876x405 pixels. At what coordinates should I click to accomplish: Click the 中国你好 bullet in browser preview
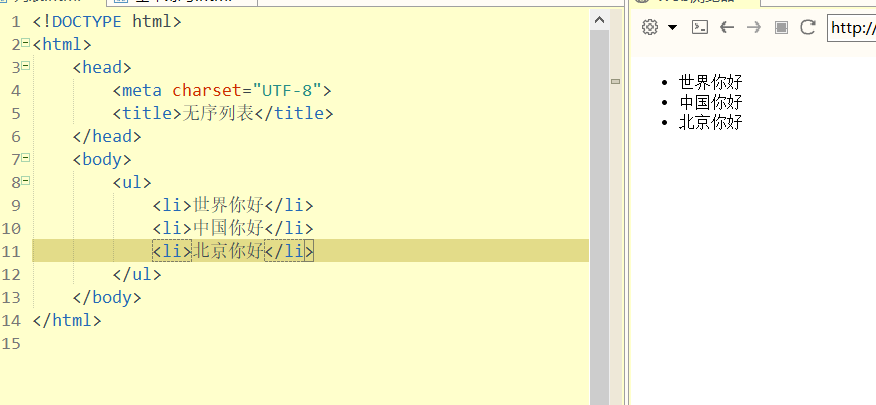(x=711, y=102)
